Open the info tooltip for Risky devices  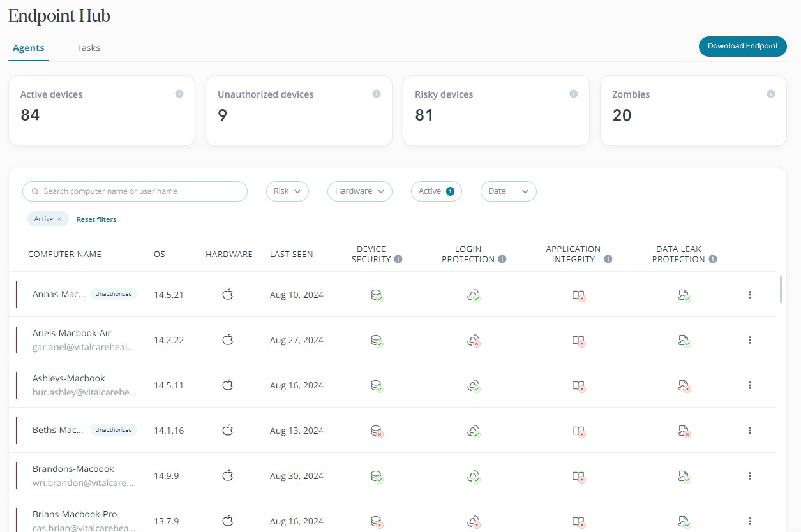point(574,94)
